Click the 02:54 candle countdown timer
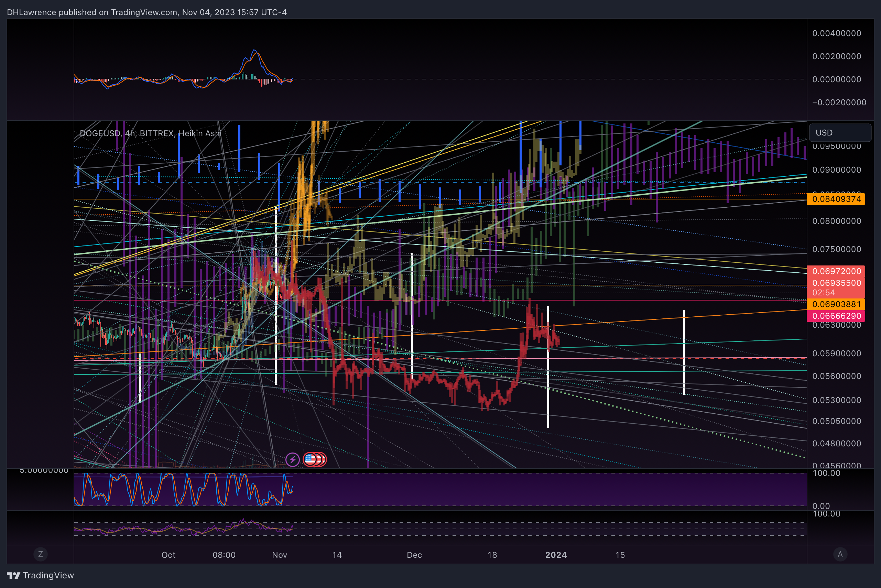Image resolution: width=881 pixels, height=588 pixels. [x=824, y=293]
